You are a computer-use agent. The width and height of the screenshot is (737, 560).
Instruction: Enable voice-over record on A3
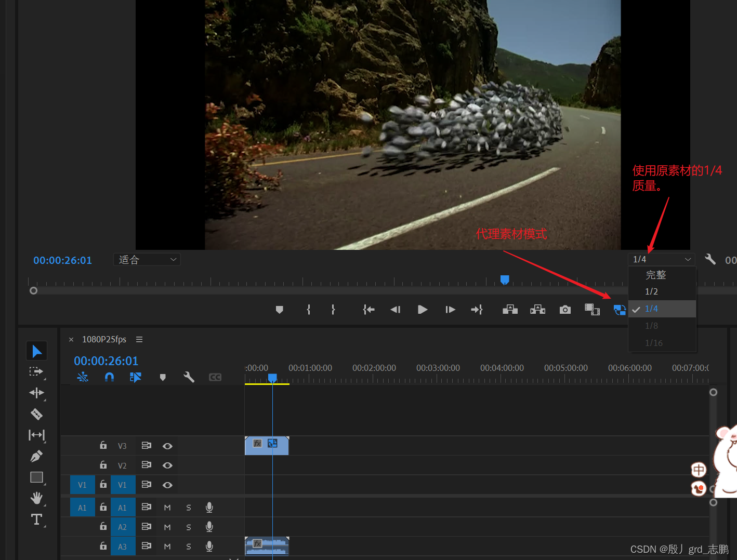pos(209,546)
